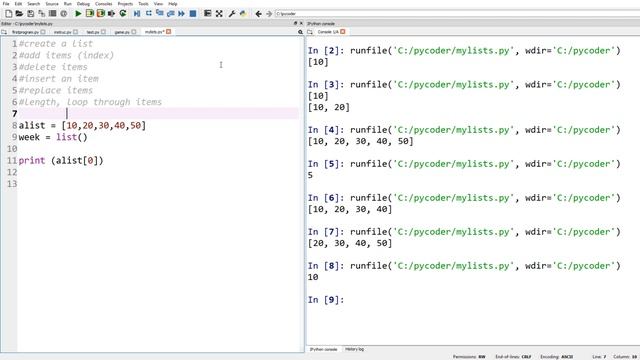
Task: Open the Debug menu
Action: tap(83, 4)
